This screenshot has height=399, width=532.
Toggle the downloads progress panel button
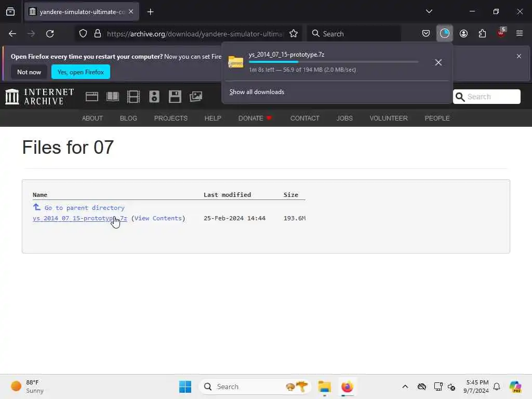pos(445,33)
